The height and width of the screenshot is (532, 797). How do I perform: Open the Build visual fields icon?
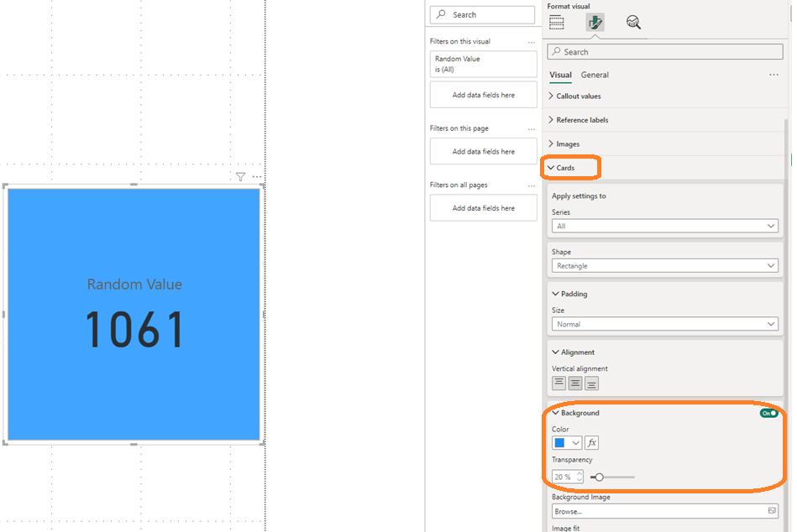[x=557, y=23]
